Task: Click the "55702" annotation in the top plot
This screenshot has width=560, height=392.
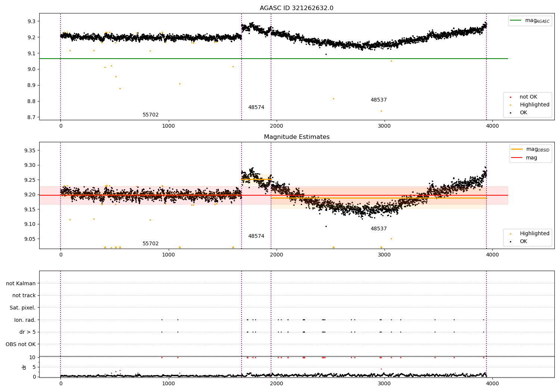Action: click(x=150, y=115)
